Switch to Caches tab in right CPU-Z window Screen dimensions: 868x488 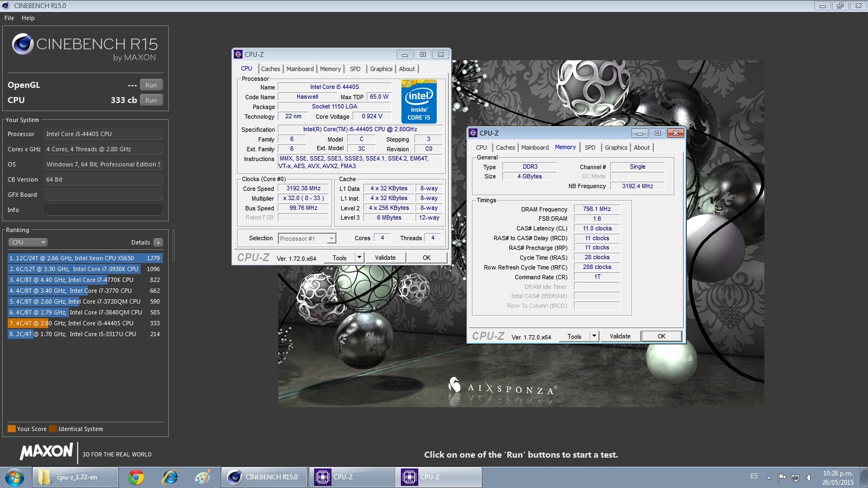pyautogui.click(x=506, y=147)
